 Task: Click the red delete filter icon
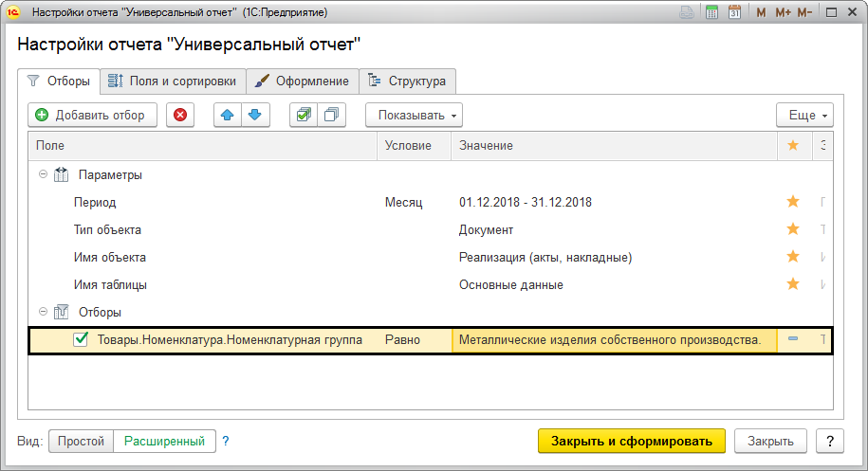point(180,115)
